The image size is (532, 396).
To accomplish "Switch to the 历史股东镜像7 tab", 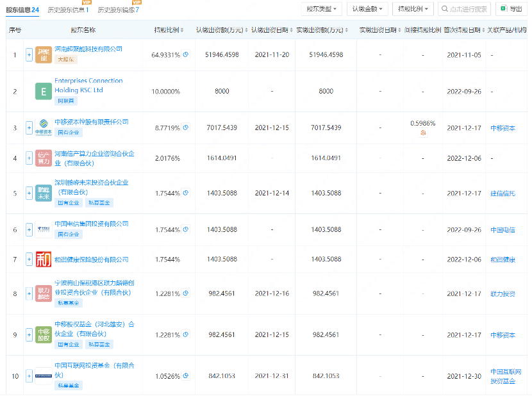I will 119,10.
